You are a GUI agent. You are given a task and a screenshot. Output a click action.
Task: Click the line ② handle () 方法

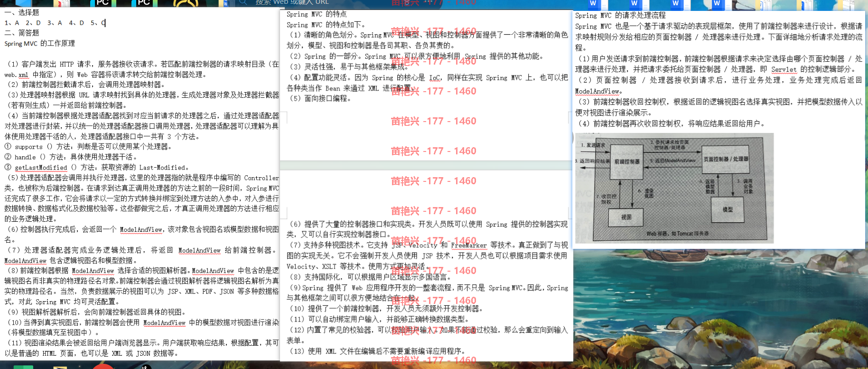[x=71, y=157]
